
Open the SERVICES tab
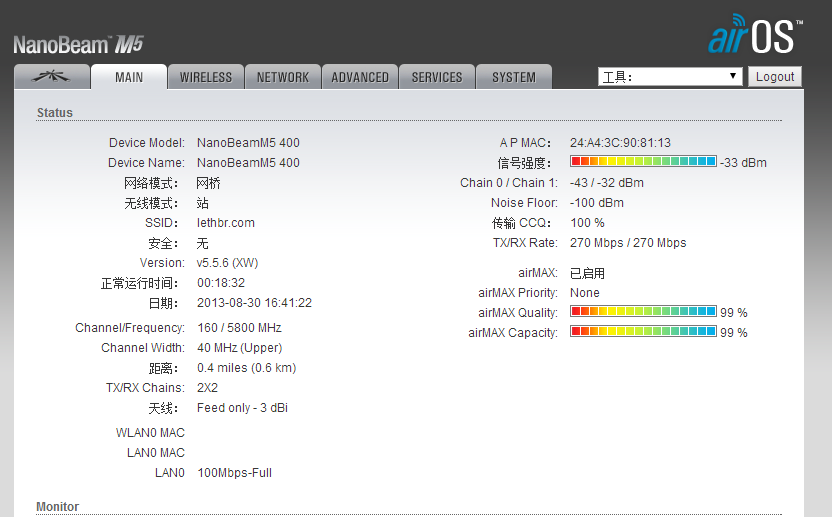coord(437,77)
